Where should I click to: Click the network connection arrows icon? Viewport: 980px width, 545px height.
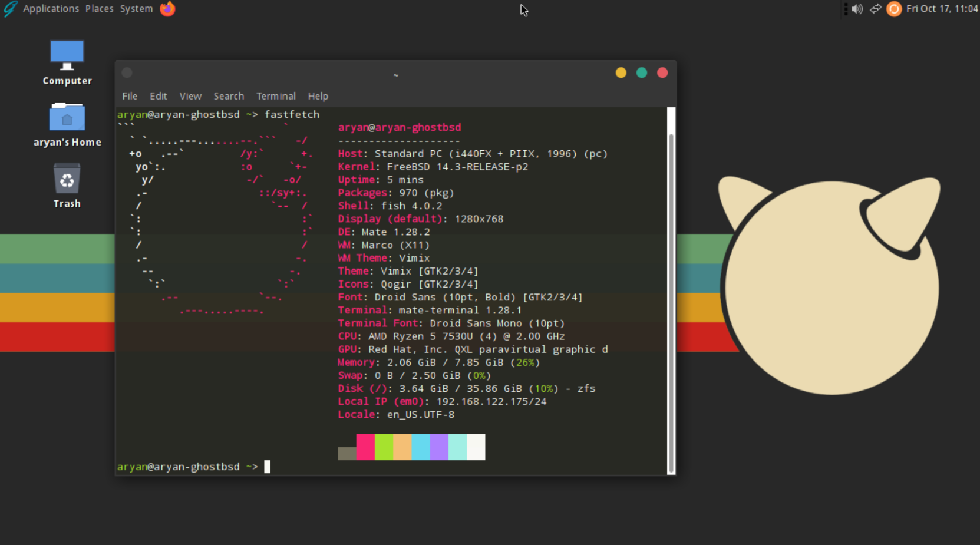point(876,9)
